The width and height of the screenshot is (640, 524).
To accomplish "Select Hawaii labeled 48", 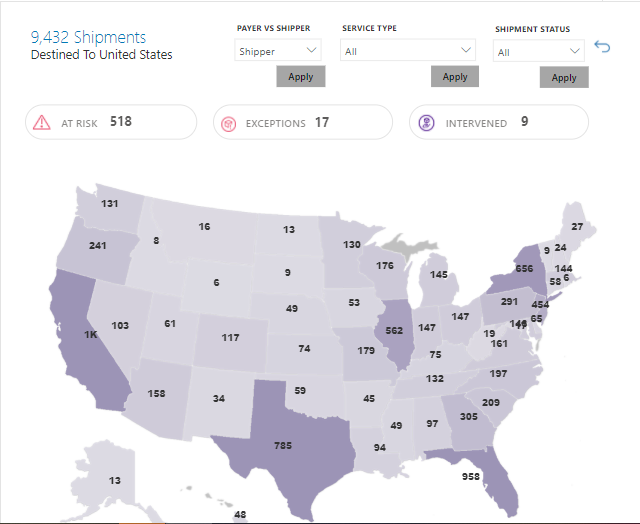I will [240, 515].
